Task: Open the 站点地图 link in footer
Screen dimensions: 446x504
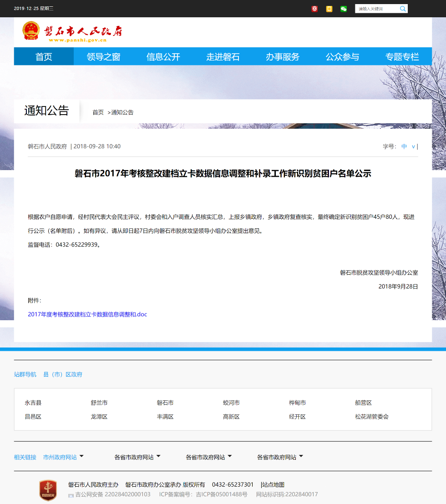Action: click(274, 484)
